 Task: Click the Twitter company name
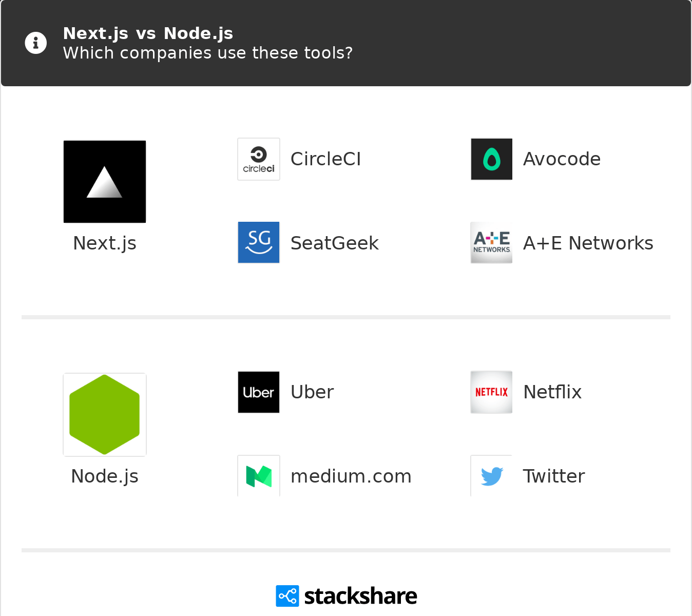click(554, 476)
